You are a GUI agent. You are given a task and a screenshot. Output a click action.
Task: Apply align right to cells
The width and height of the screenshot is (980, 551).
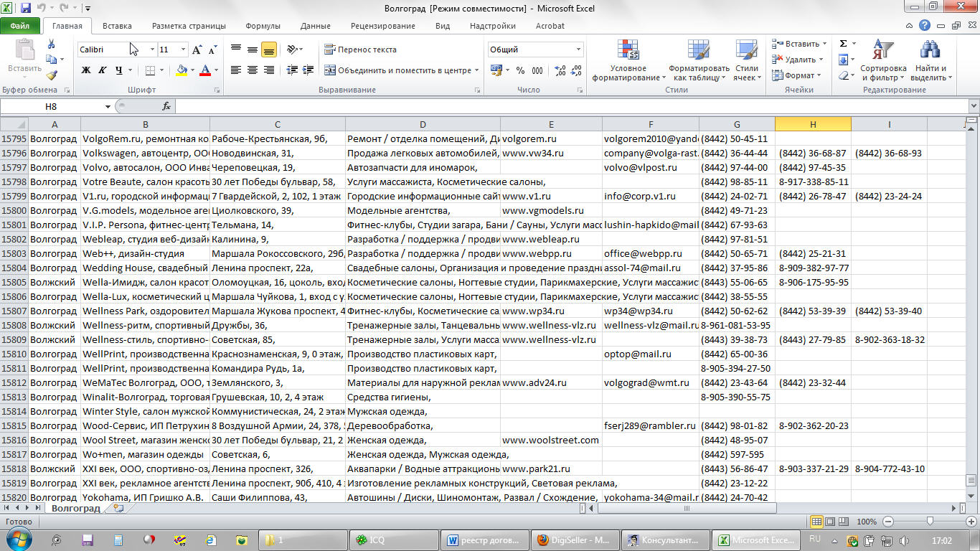tap(269, 70)
